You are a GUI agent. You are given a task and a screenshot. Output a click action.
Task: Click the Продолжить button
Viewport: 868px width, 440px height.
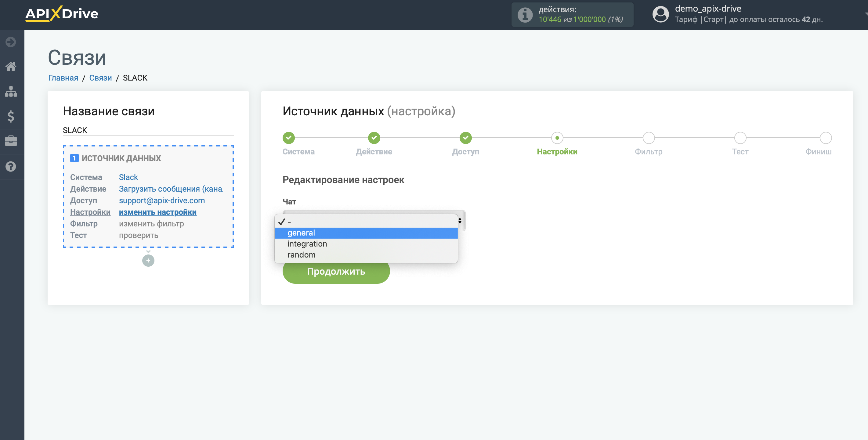pyautogui.click(x=336, y=271)
